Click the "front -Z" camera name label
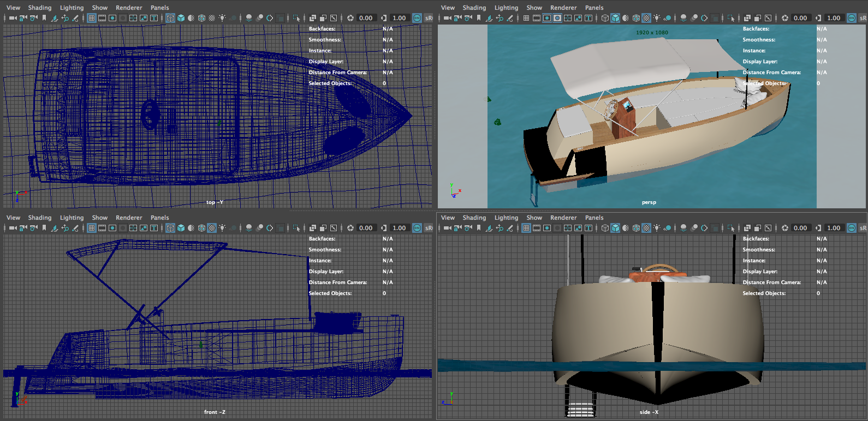Viewport: 868px width, 421px height. click(215, 412)
